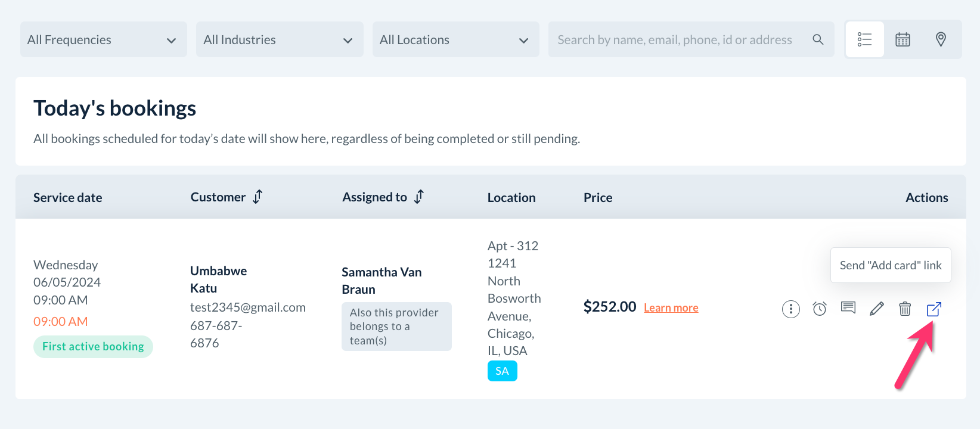
Task: Expand the All Frequencies dropdown
Action: click(103, 39)
